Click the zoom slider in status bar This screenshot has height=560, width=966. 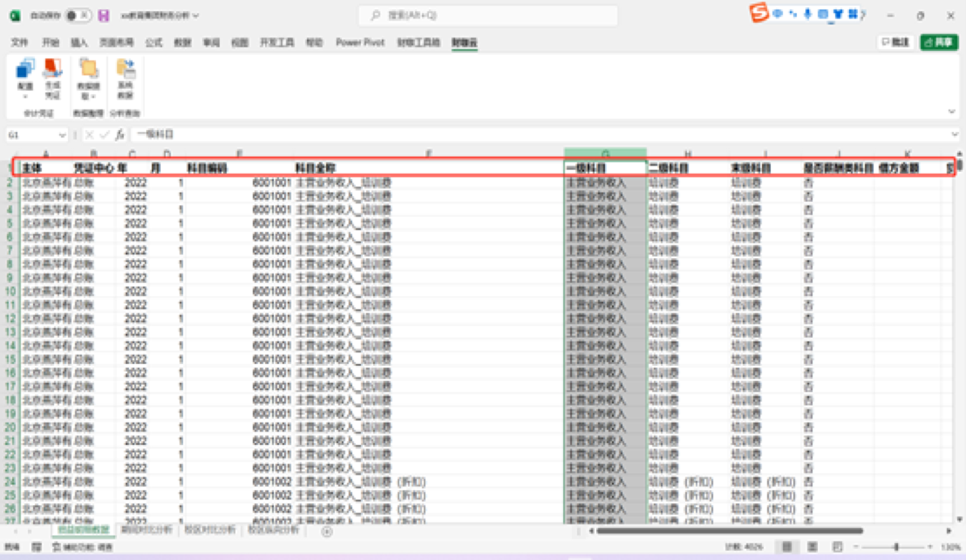[896, 547]
